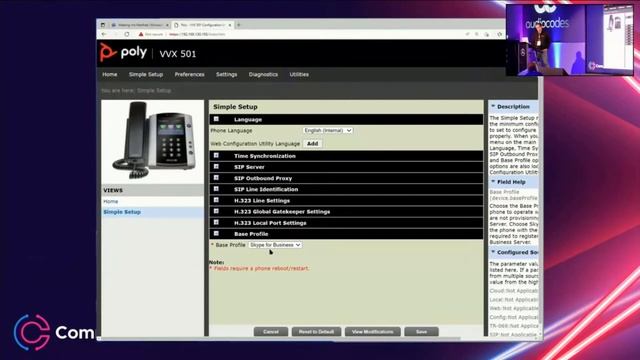Screen dimensions: 640x360
Task: Close the first browser tab
Action: coord(167,25)
